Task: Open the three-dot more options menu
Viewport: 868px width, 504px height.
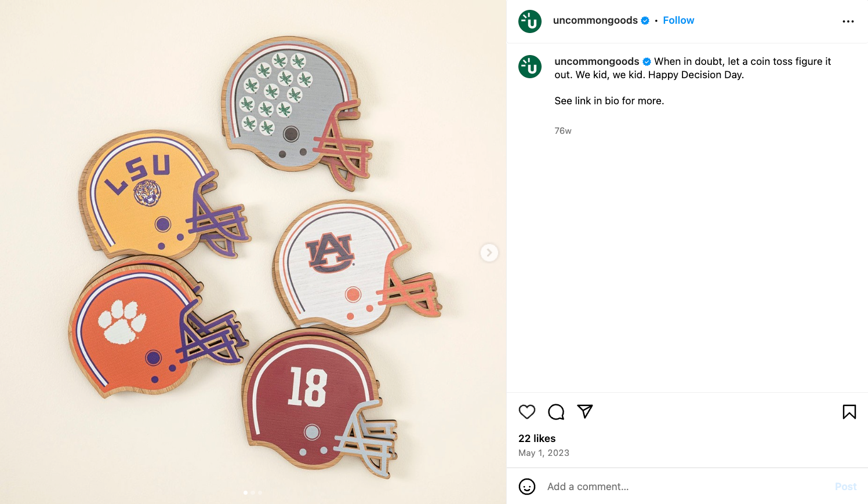Action: 848,21
